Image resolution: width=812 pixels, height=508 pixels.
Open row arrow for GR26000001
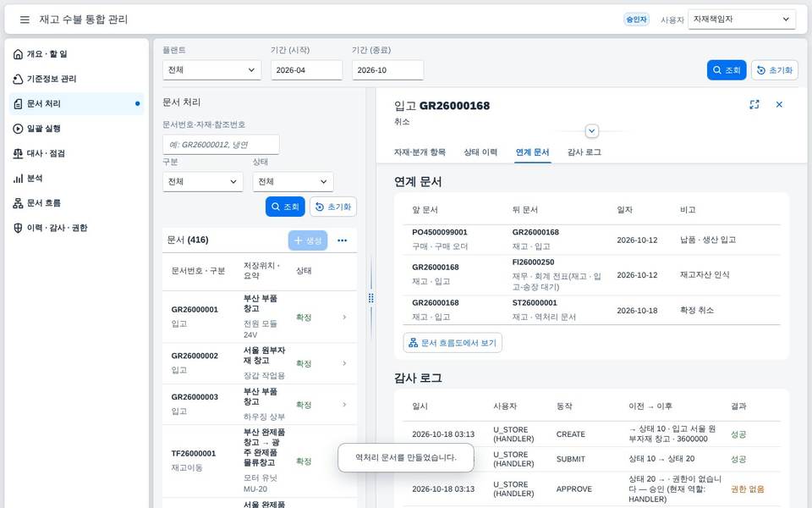[x=344, y=317]
